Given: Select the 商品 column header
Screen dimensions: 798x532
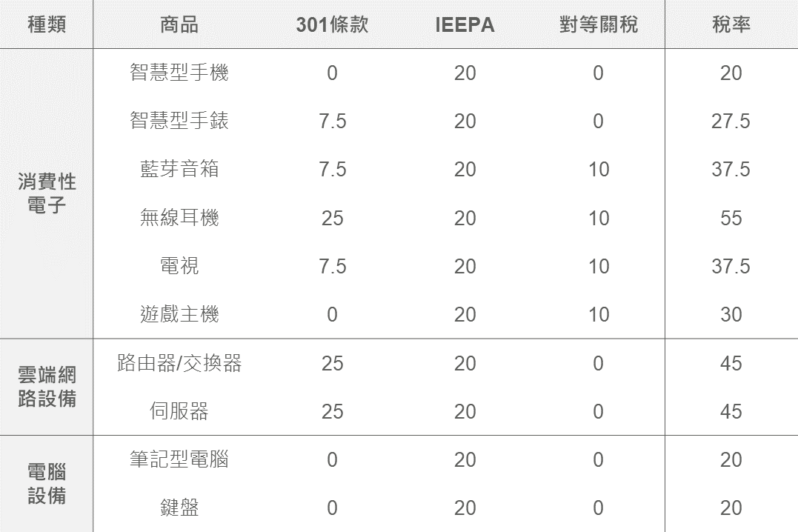Looking at the screenshot, I should (x=179, y=24).
